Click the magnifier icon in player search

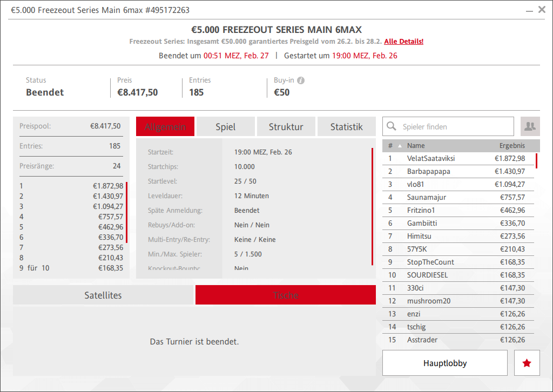(x=392, y=126)
